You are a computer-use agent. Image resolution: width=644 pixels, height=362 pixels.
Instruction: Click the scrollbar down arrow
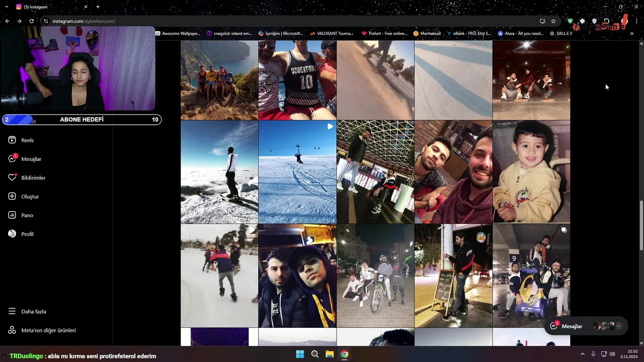(641, 343)
